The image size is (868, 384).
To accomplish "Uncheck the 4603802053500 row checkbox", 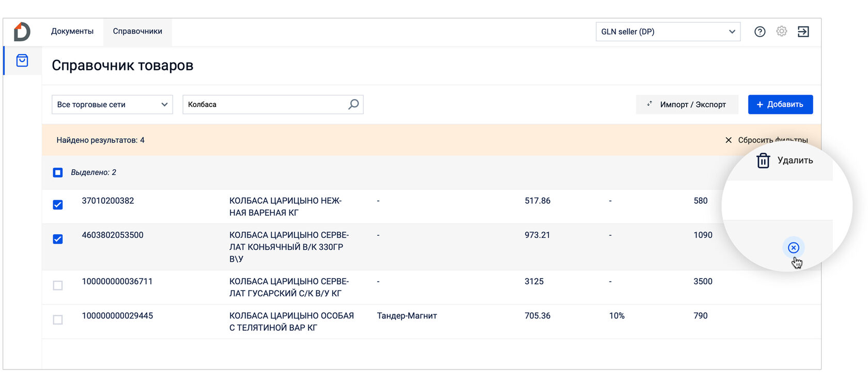I will tap(58, 239).
